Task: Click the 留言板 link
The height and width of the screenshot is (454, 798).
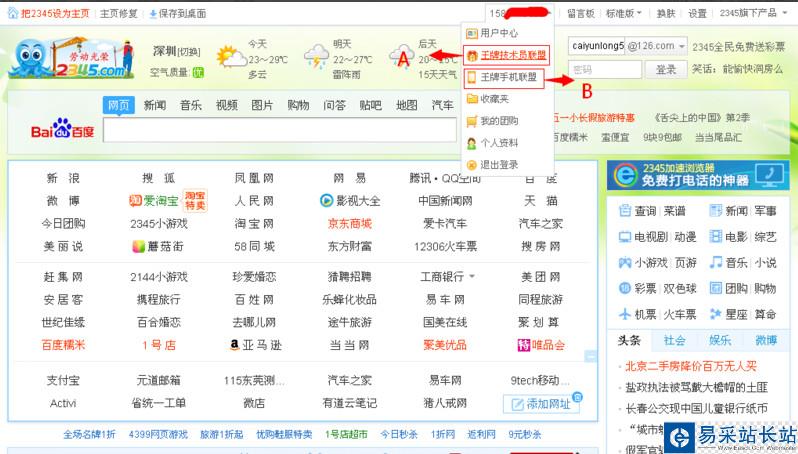Action: [581, 13]
